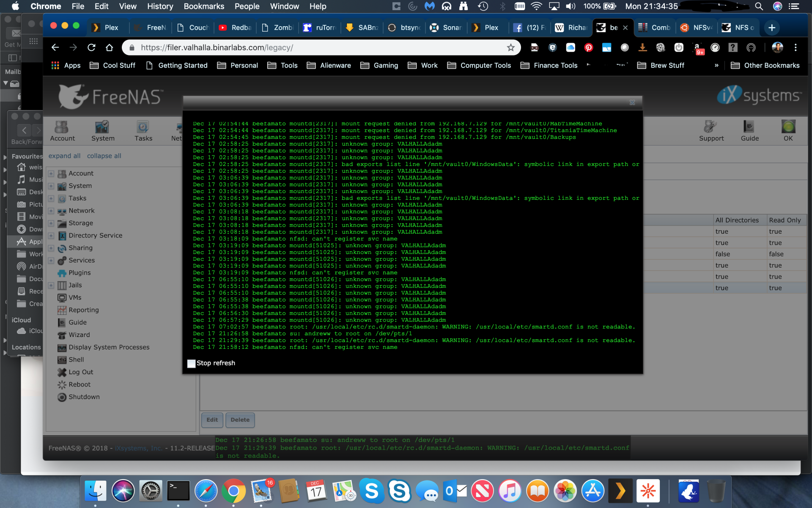Screen dimensions: 812x508
Task: Open the Cool Stuff bookmarks folder
Action: point(112,66)
